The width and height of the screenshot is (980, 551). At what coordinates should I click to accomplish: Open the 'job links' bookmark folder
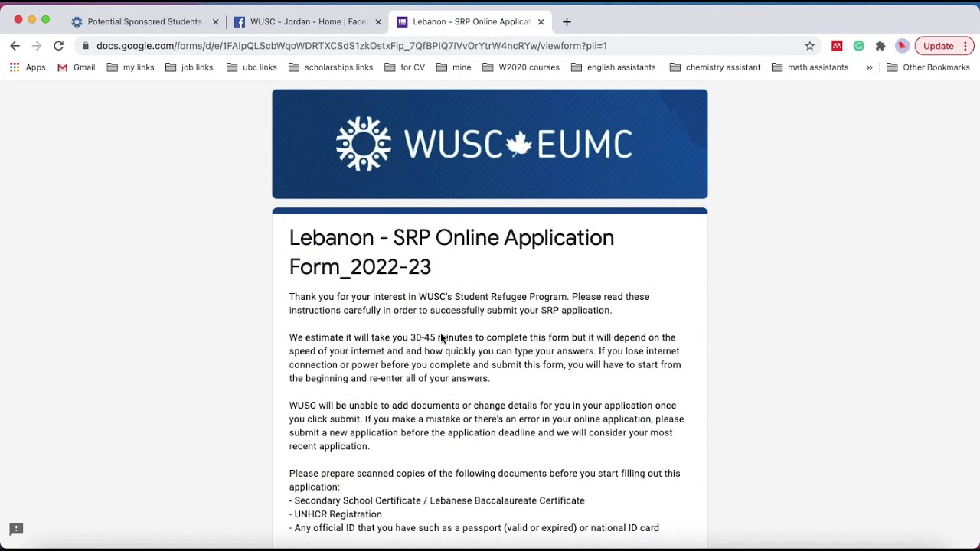click(x=189, y=67)
